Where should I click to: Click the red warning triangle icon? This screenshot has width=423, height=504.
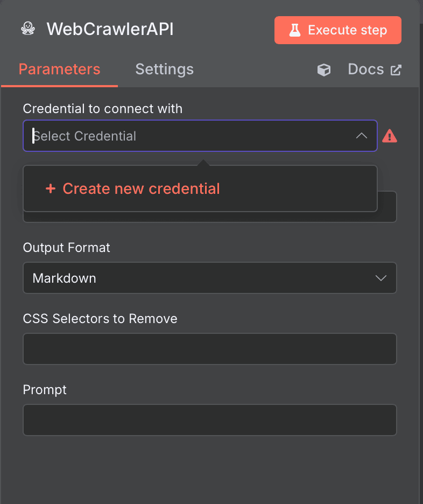(x=390, y=136)
